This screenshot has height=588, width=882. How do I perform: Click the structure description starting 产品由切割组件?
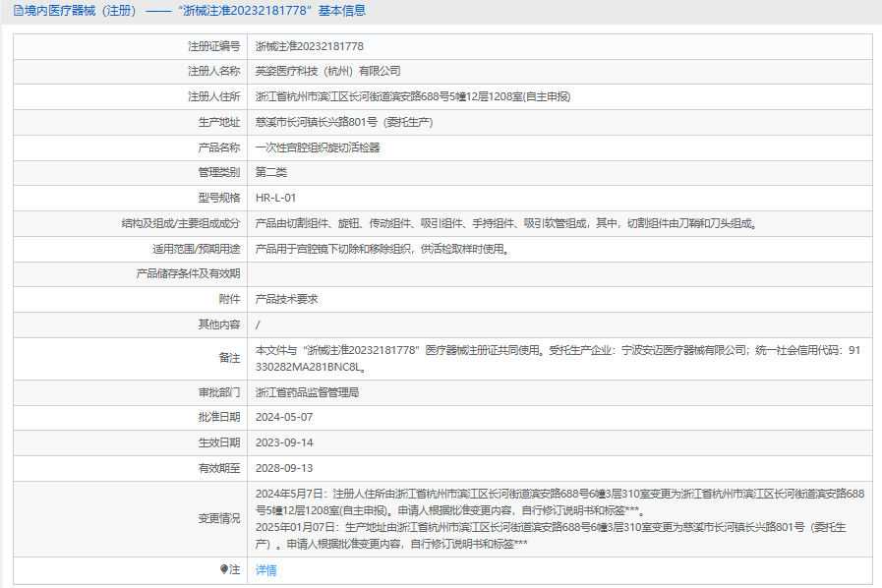click(506, 223)
